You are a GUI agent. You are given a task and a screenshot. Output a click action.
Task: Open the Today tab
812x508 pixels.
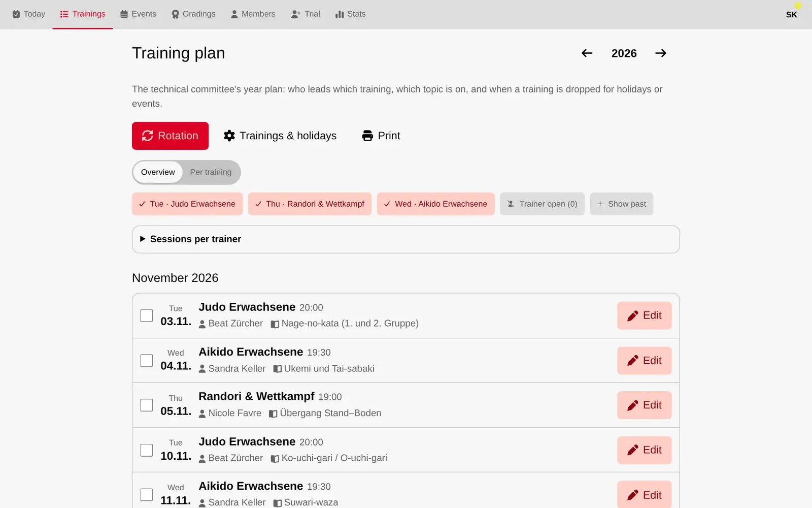29,14
